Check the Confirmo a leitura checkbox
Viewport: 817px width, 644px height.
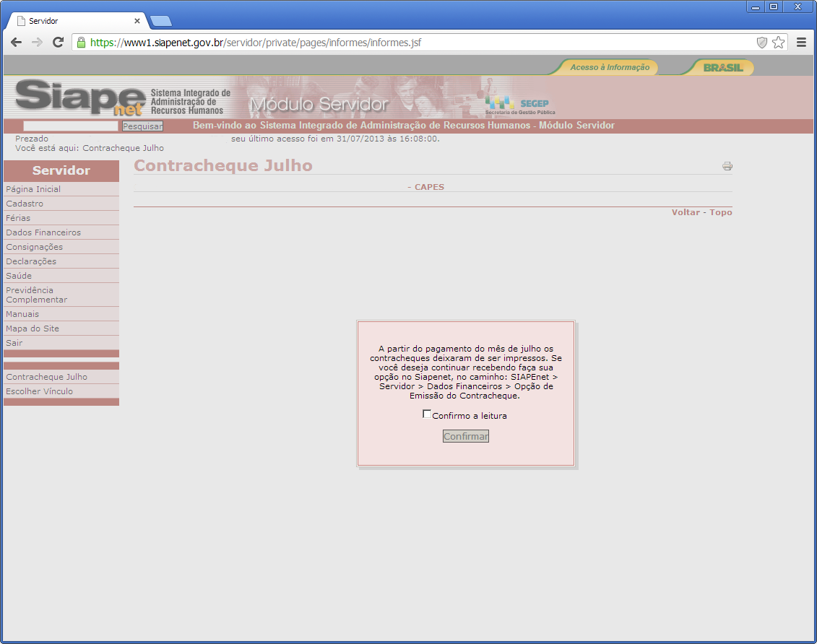tap(427, 414)
